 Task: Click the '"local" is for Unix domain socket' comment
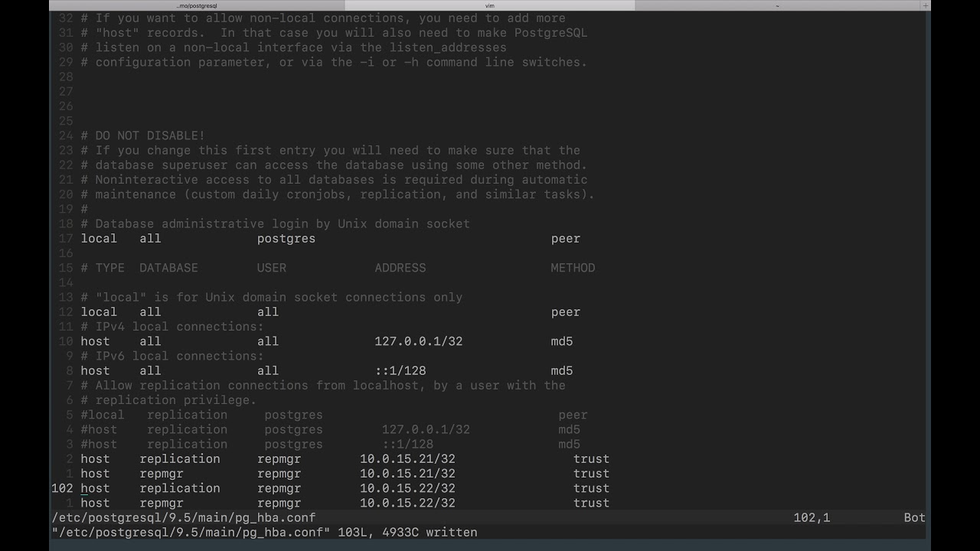coord(272,297)
